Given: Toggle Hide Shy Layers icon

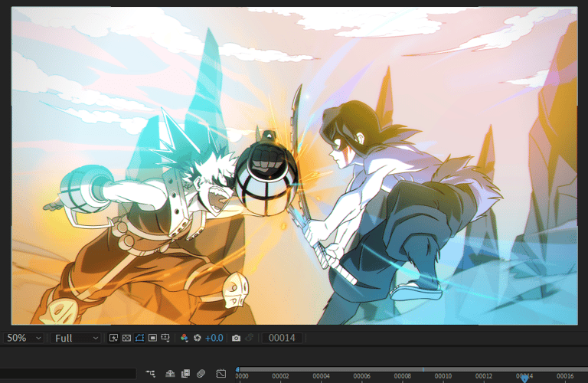Looking at the screenshot, I should click(x=170, y=373).
